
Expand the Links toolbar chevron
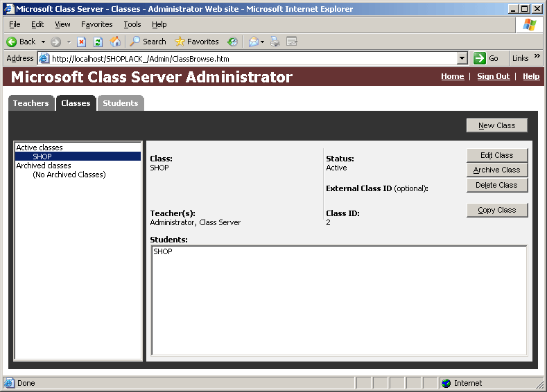tap(537, 55)
